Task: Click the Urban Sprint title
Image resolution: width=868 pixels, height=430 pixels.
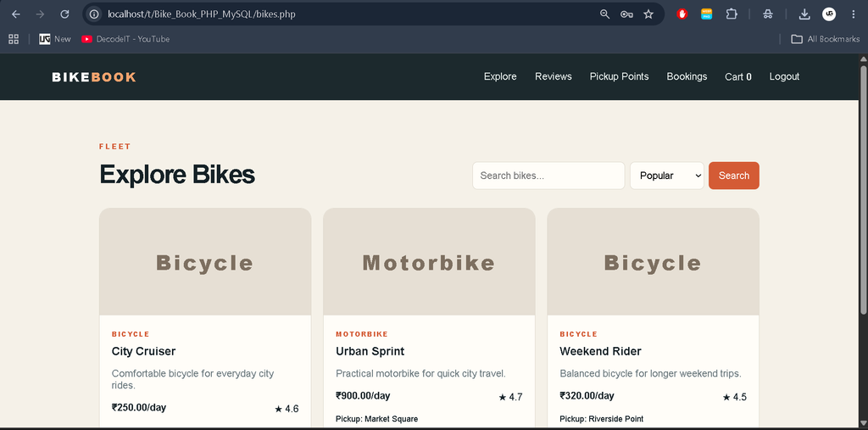Action: point(370,351)
